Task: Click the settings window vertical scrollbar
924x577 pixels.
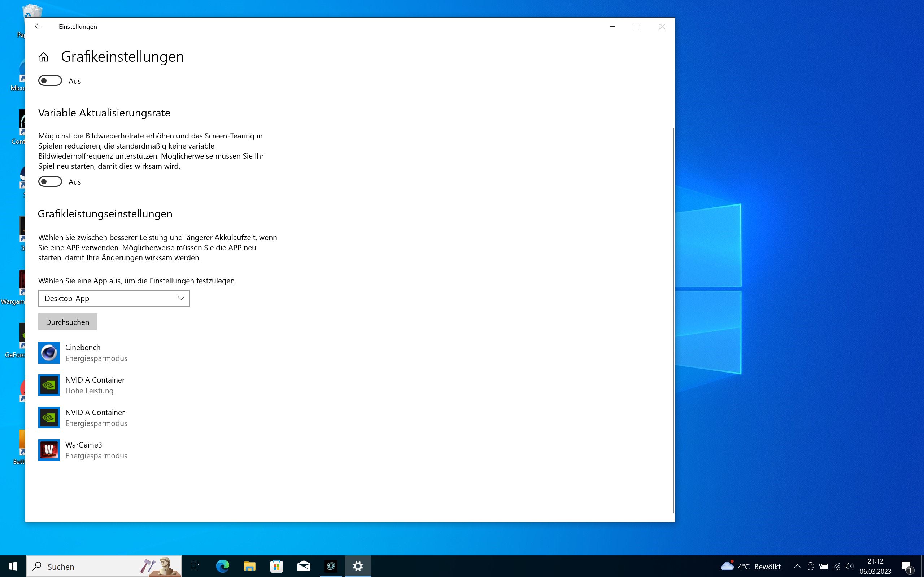Action: tap(673, 321)
